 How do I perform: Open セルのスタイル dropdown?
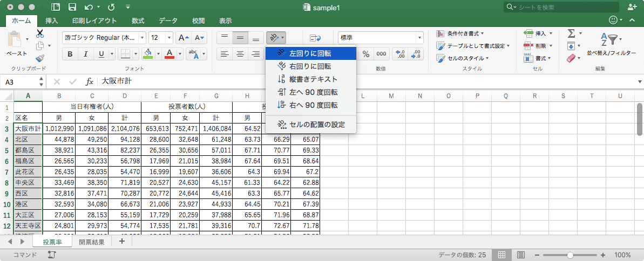click(x=463, y=58)
